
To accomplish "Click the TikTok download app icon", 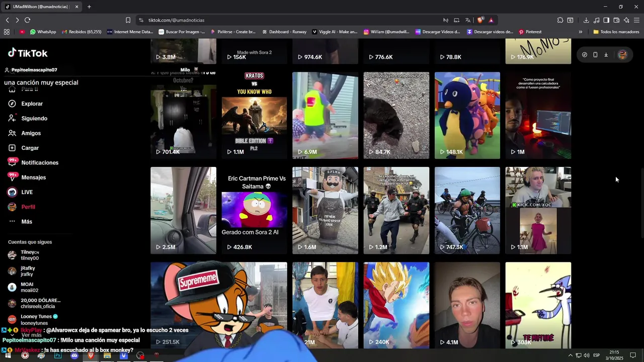I will 606,55.
